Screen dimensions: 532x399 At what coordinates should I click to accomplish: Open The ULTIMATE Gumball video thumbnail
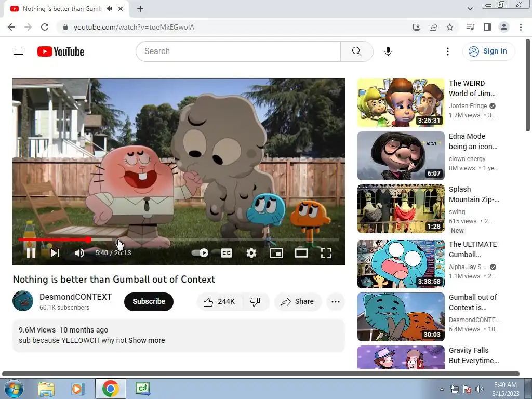click(x=401, y=263)
